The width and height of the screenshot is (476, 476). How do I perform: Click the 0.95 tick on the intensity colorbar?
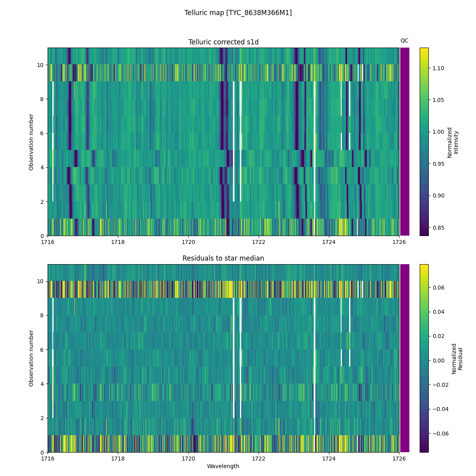click(x=439, y=164)
